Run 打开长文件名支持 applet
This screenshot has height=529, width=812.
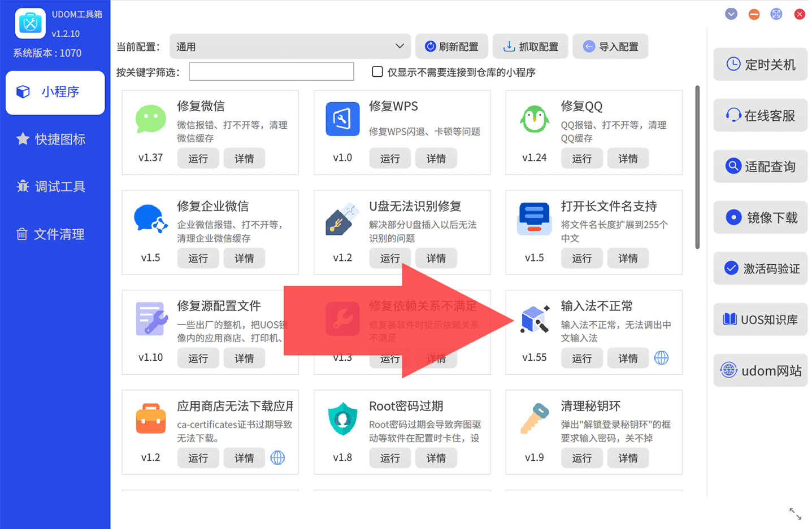click(x=581, y=258)
